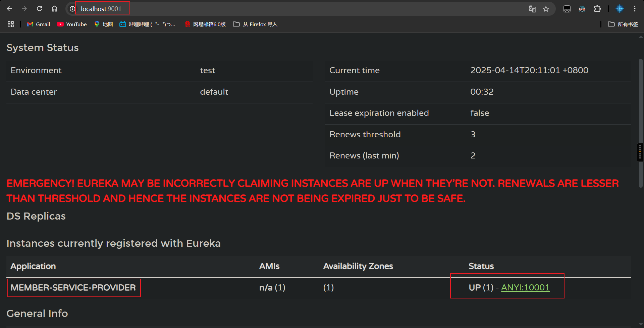The image size is (644, 328).
Task: Open the 哔哩哔哩 bookmark
Action: [x=148, y=24]
